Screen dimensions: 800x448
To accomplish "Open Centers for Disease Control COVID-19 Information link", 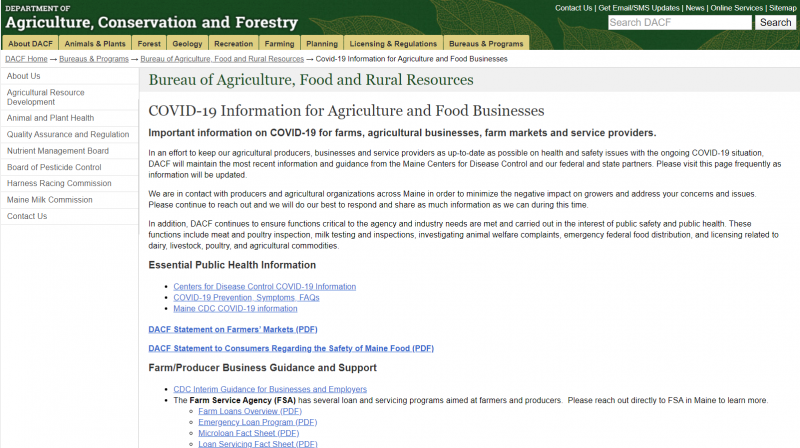I will coord(264,286).
